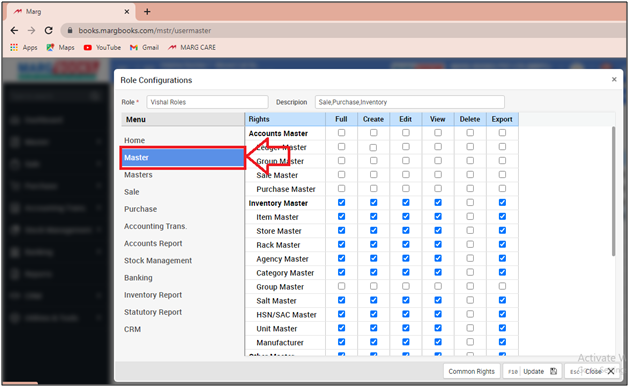Click the Purchase Master row label
Screen dimensions: 630x387
tap(286, 189)
